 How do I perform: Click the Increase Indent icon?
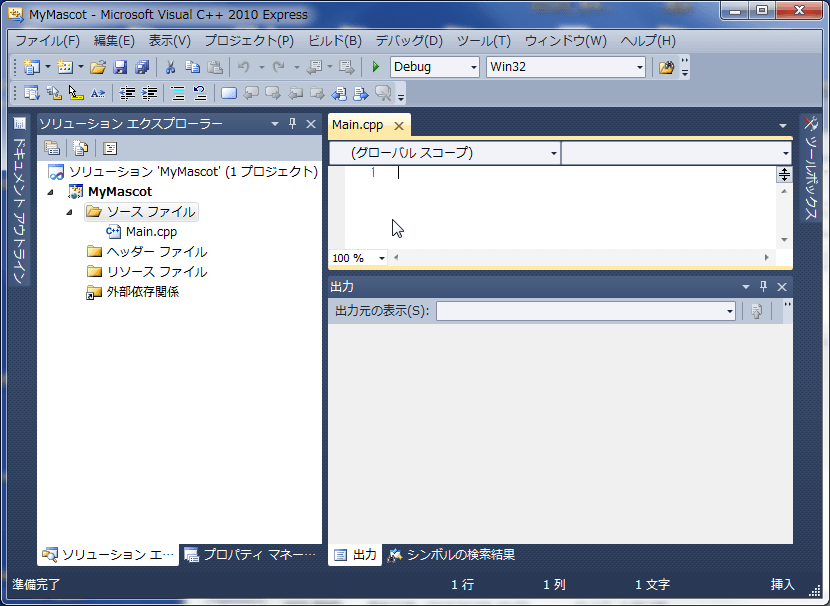coord(149,94)
